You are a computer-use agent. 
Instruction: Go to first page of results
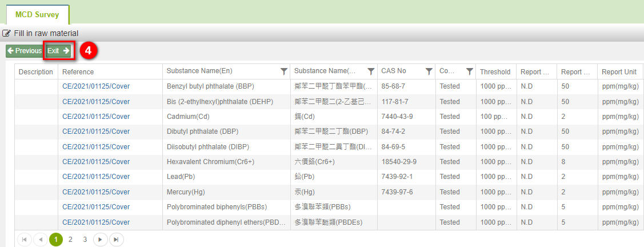tap(24, 239)
